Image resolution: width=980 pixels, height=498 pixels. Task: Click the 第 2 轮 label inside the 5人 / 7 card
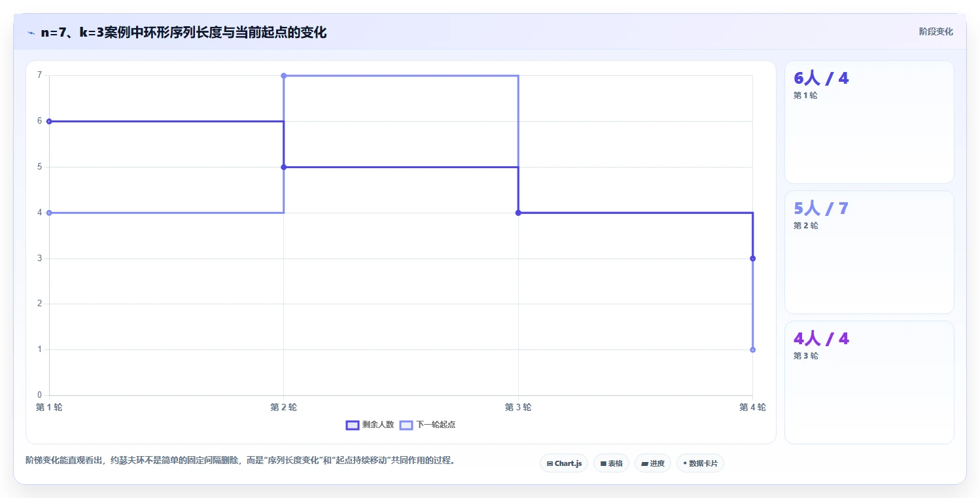coord(805,226)
